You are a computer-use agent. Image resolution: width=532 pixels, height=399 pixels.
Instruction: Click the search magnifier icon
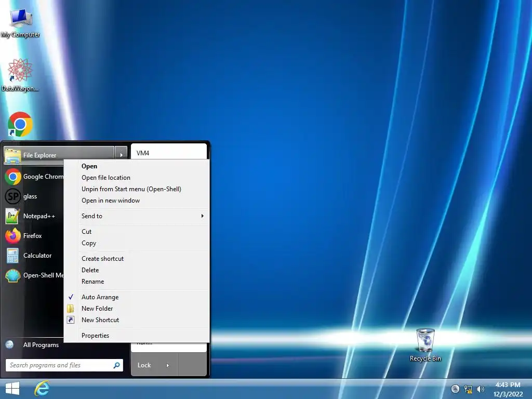pyautogui.click(x=116, y=365)
